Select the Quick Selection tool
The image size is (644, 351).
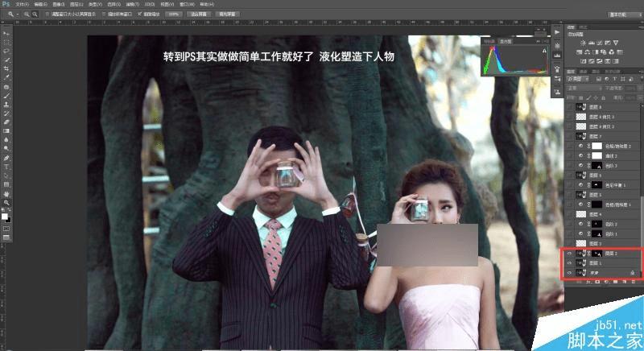tap(6, 60)
